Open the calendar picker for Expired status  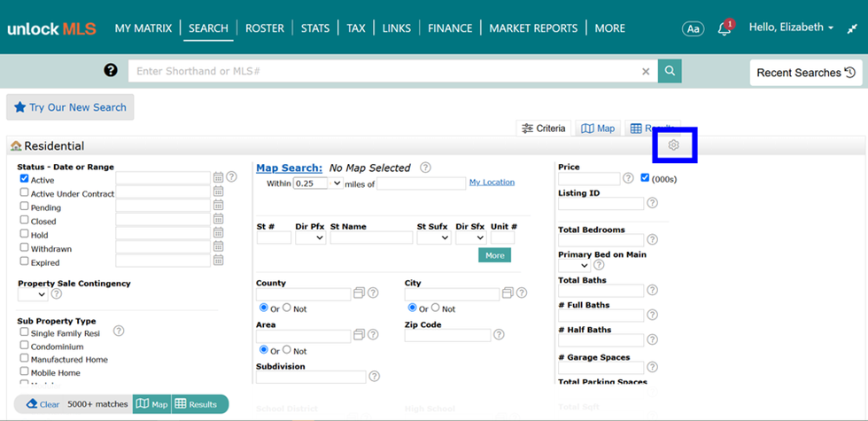point(219,261)
